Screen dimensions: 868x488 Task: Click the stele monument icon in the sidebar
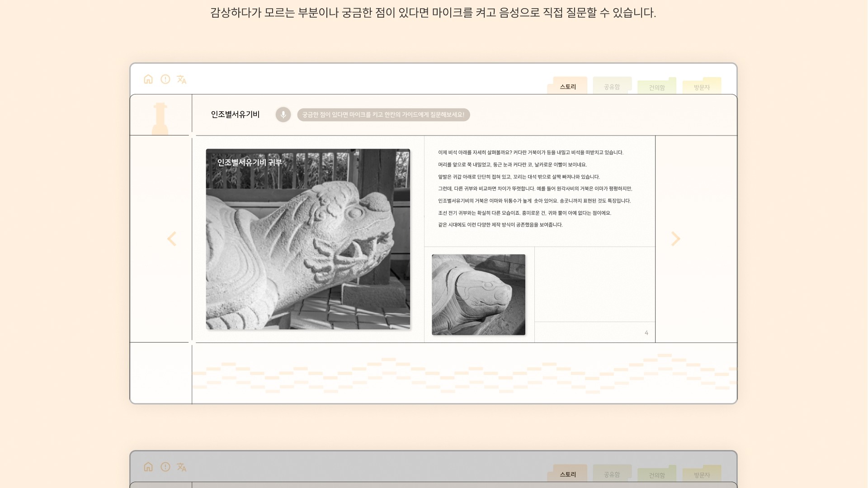click(160, 118)
